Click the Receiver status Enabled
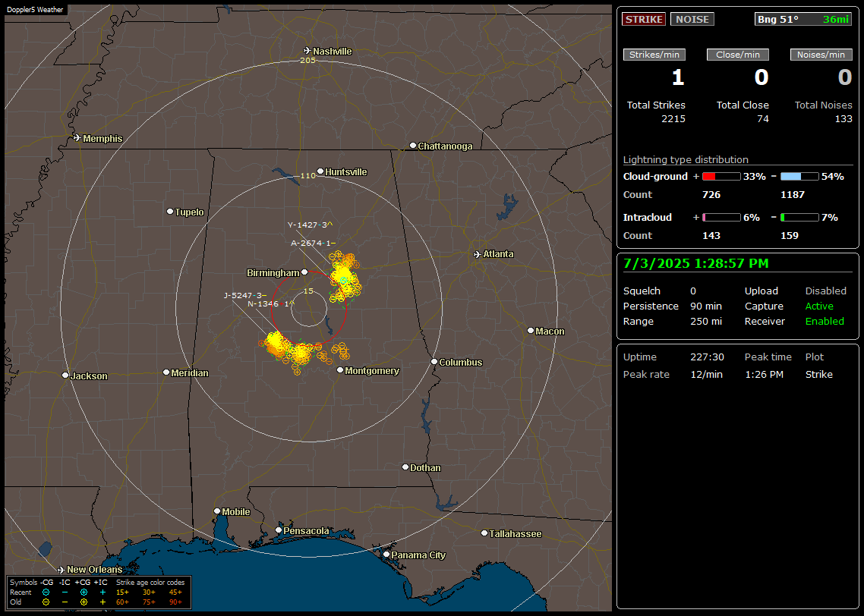The width and height of the screenshot is (864, 616). click(825, 322)
